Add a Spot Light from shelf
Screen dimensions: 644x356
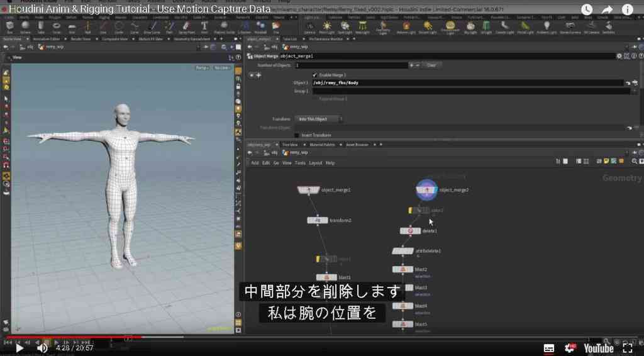coord(344,27)
